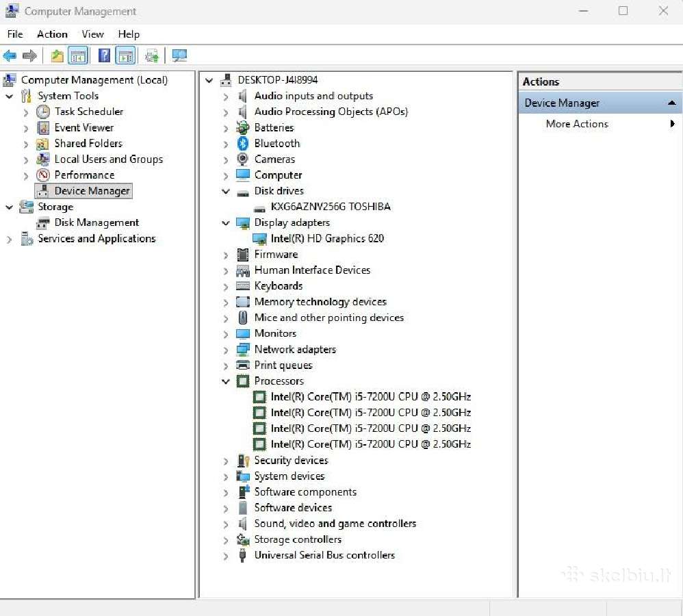The image size is (683, 616).
Task: Collapse the Device Manager actions section
Action: [x=671, y=103]
